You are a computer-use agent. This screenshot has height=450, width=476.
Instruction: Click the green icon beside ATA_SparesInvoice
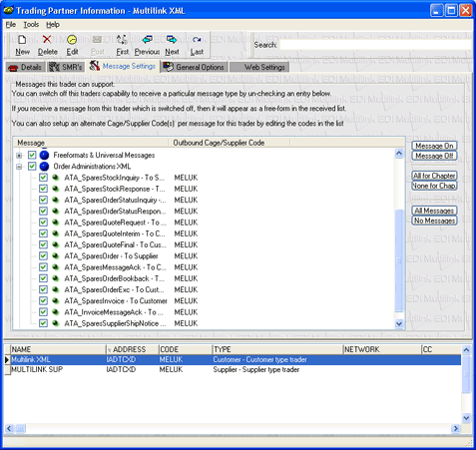pyautogui.click(x=56, y=300)
